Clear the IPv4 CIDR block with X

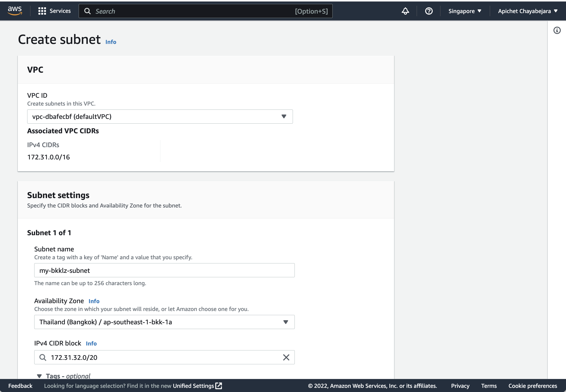(x=286, y=357)
